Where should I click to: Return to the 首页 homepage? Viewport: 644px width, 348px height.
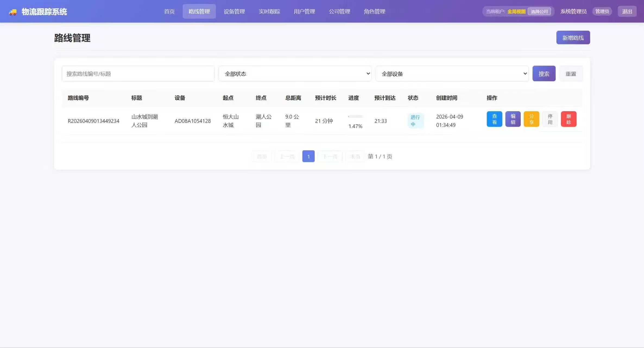pyautogui.click(x=169, y=11)
